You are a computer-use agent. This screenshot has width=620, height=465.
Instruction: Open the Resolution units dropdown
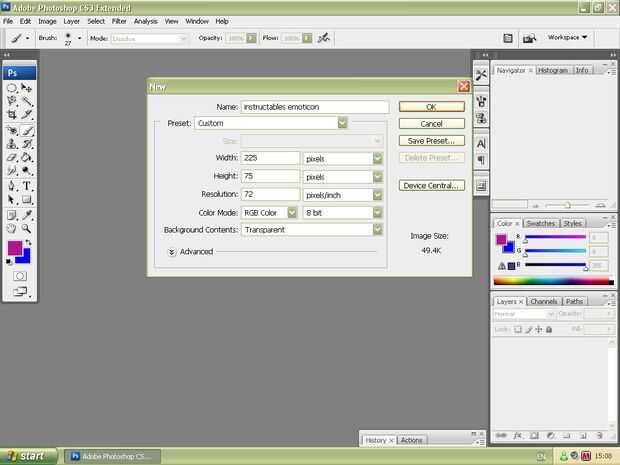point(343,195)
